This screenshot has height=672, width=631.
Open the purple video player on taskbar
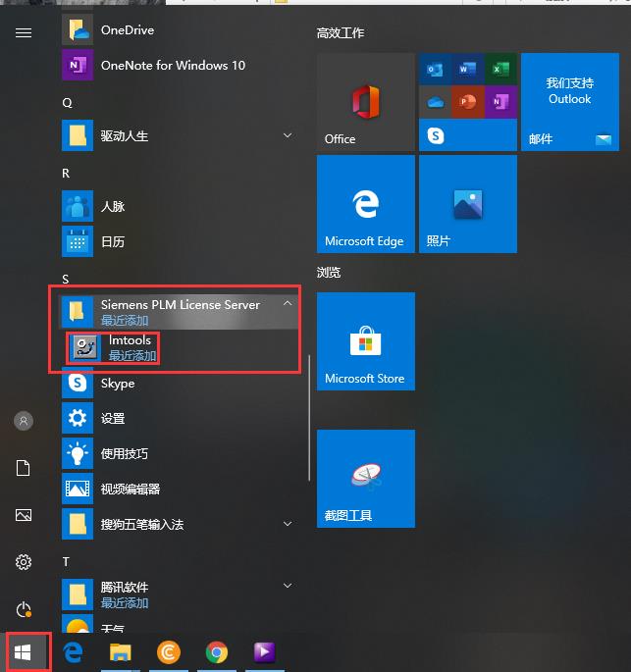click(265, 652)
